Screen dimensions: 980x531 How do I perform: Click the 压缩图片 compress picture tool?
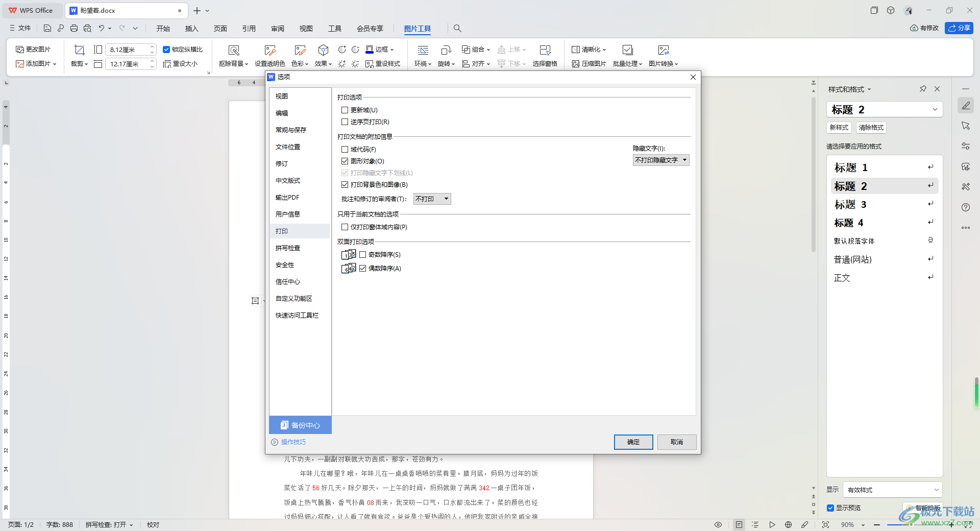point(589,64)
